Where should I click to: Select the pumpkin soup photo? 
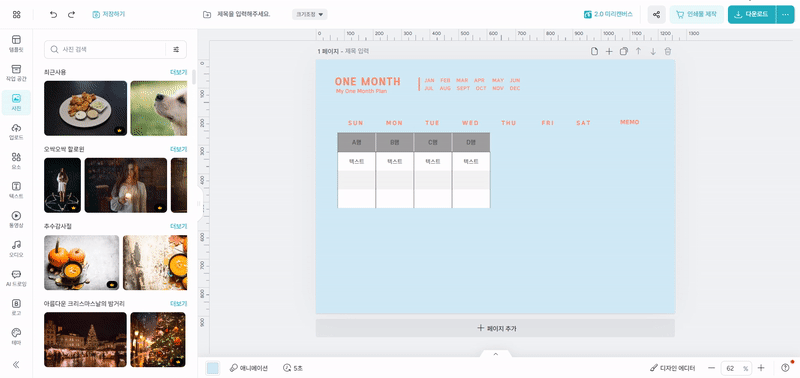tap(82, 262)
